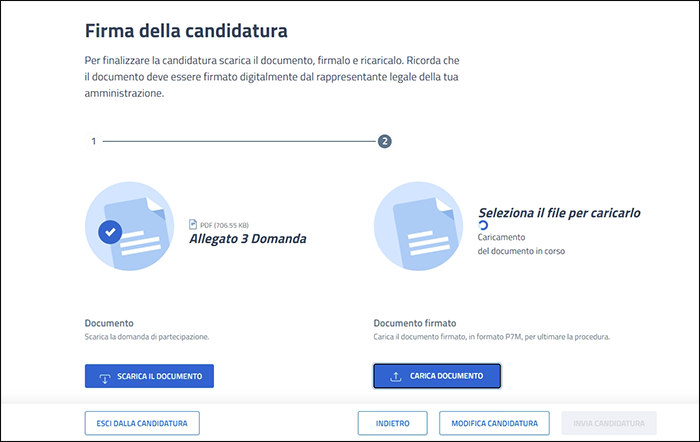The height and width of the screenshot is (442, 700).
Task: Click the Allegato 3 Domanda file name
Action: [x=248, y=239]
